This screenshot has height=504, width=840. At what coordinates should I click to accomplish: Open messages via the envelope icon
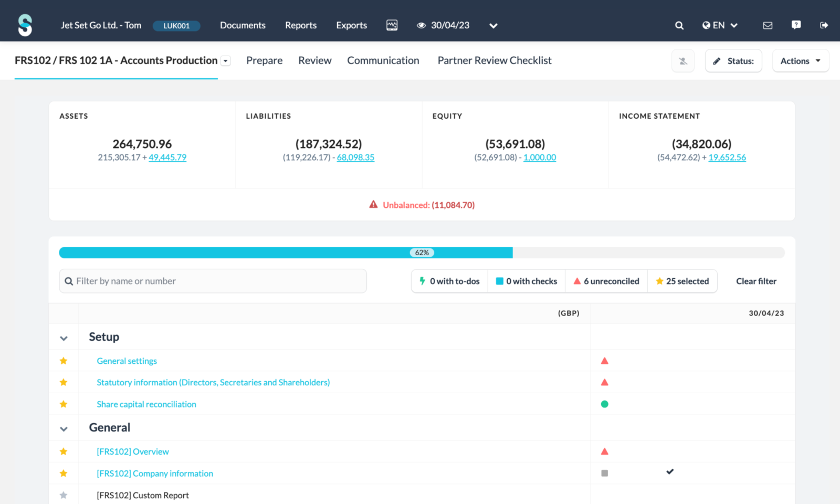tap(768, 25)
